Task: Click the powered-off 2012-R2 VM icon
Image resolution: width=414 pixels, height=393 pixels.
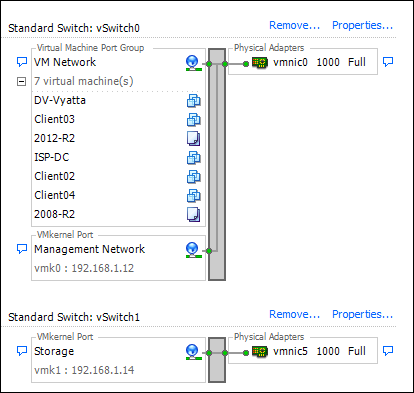Action: [x=193, y=139]
